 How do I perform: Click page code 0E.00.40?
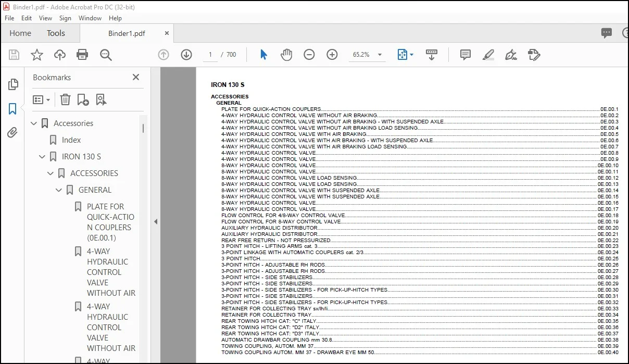608,352
